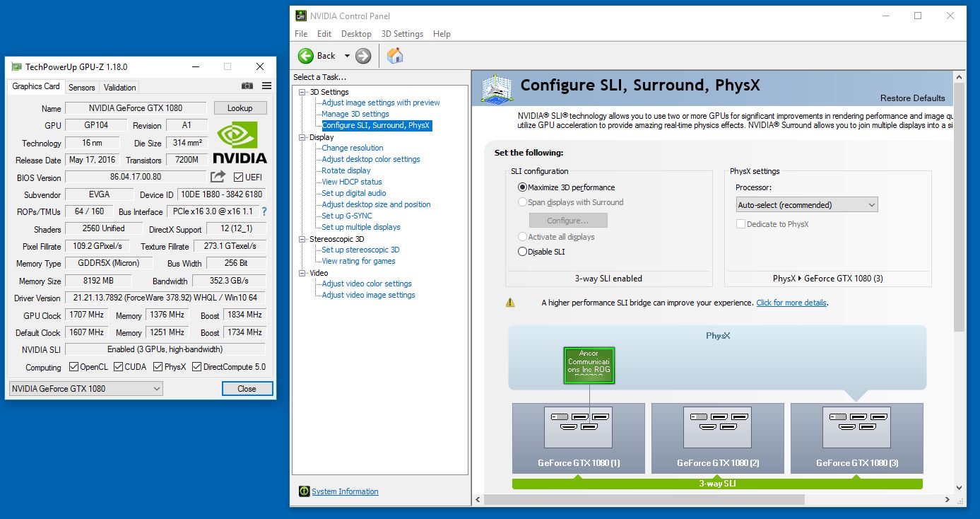Click the System Information icon

[304, 491]
